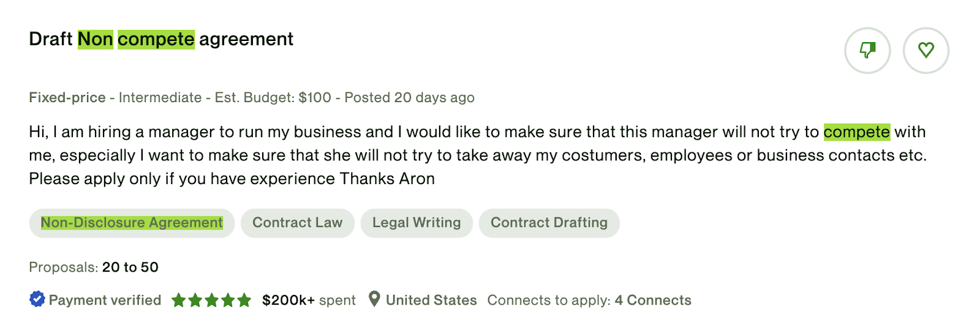The image size is (980, 331).
Task: Click the Fixed-price label
Action: click(67, 98)
